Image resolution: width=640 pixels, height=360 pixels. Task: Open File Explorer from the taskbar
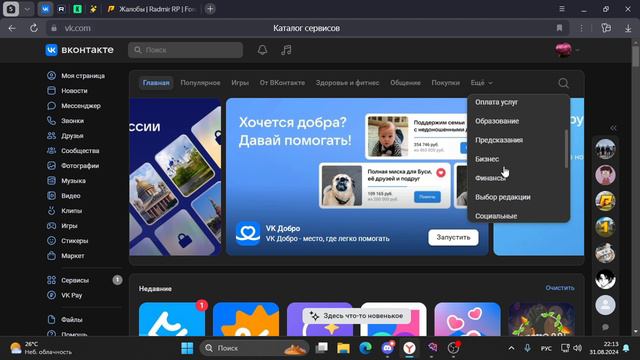(x=343, y=348)
